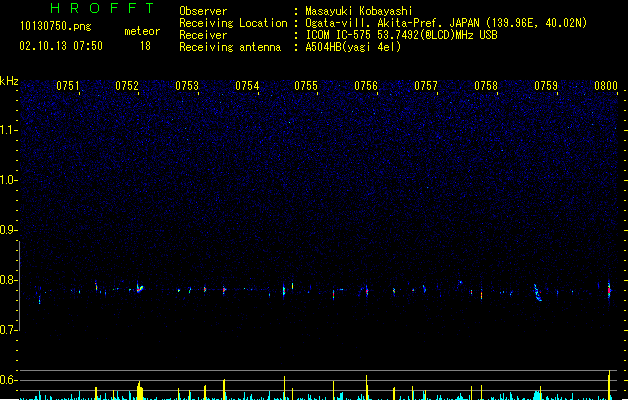Click the Receiver label

203,35
